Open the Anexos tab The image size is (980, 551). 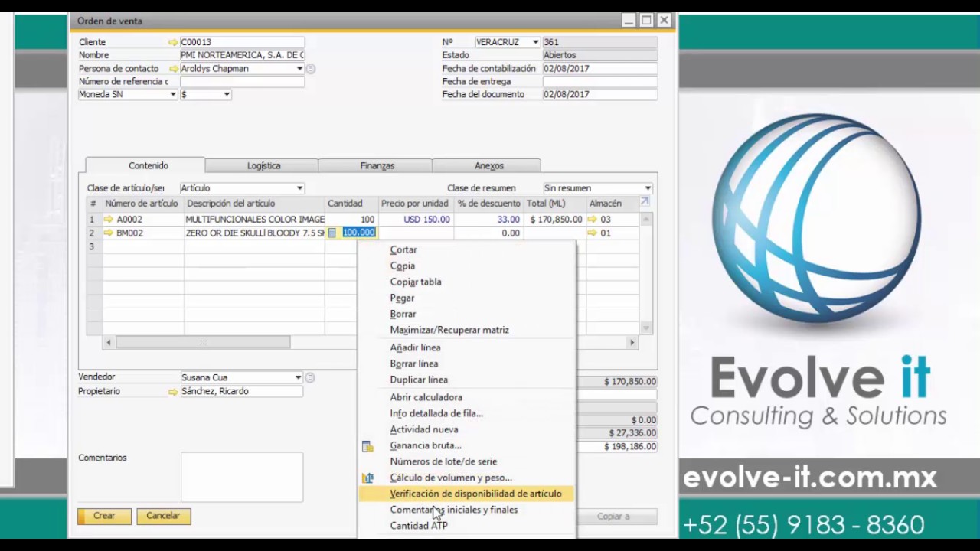click(x=488, y=165)
